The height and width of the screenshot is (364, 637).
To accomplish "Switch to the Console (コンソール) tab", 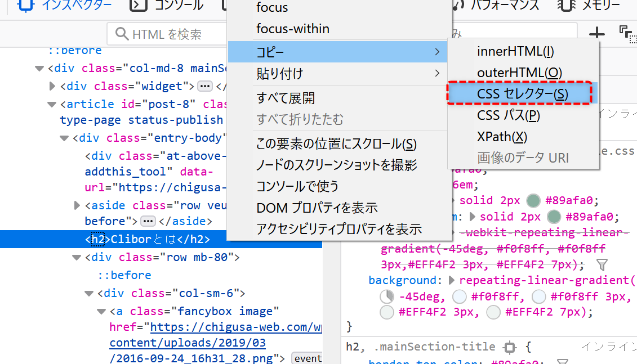I will coord(167,6).
